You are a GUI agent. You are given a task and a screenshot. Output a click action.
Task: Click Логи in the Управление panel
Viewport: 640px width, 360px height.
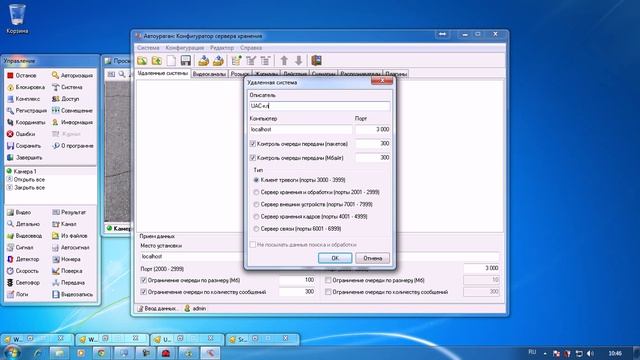pyautogui.click(x=18, y=294)
